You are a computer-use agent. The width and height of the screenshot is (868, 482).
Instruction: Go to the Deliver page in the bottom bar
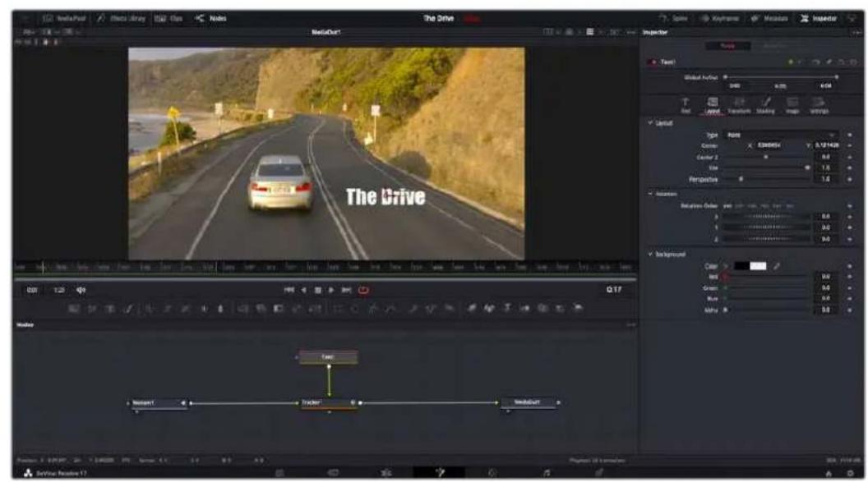[599, 473]
